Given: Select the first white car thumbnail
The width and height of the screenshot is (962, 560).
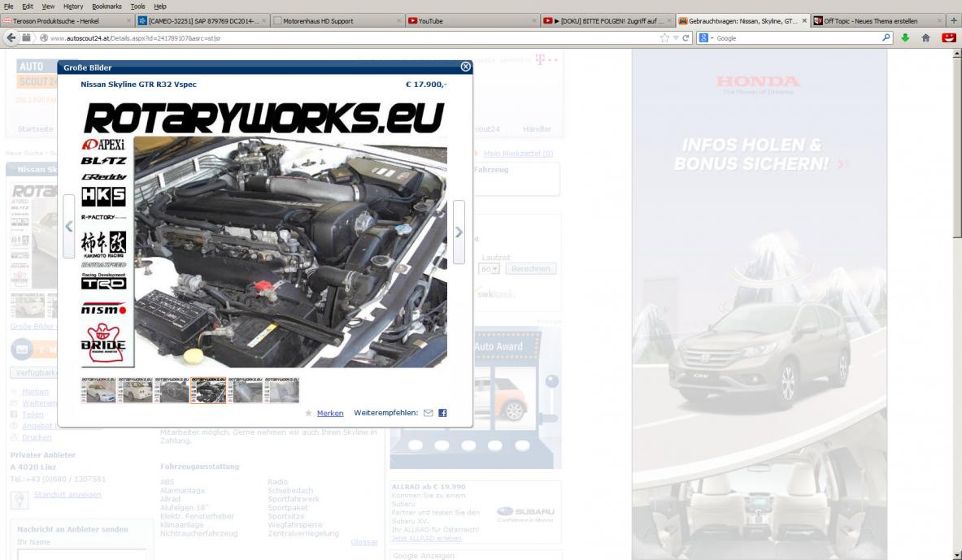Looking at the screenshot, I should [x=98, y=390].
